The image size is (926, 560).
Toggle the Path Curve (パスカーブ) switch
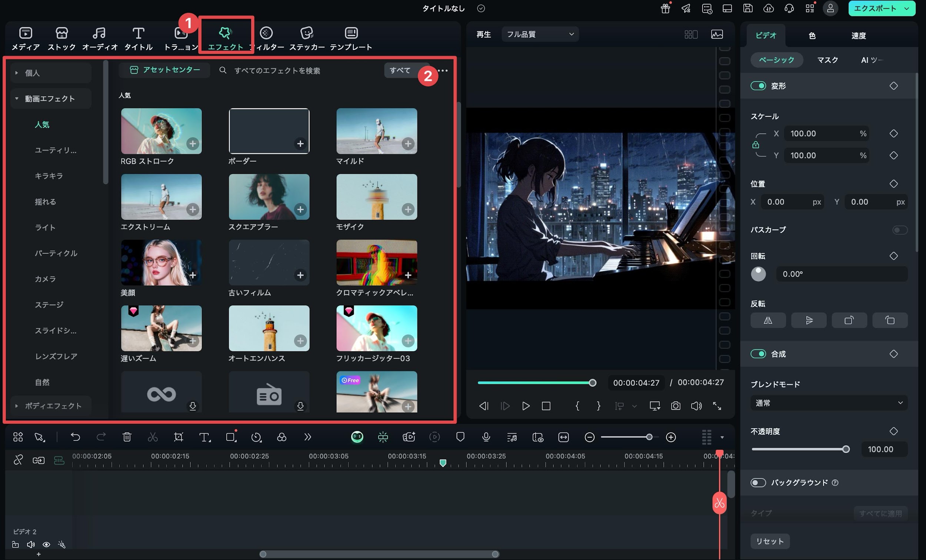pos(900,230)
